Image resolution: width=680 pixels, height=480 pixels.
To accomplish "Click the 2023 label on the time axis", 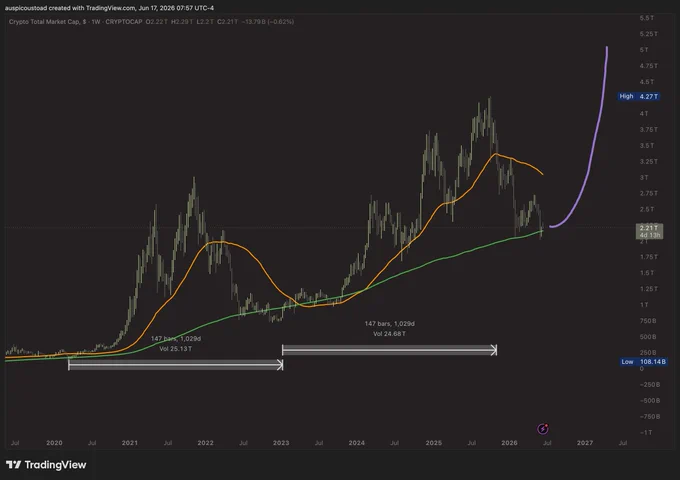I will pyautogui.click(x=281, y=443).
